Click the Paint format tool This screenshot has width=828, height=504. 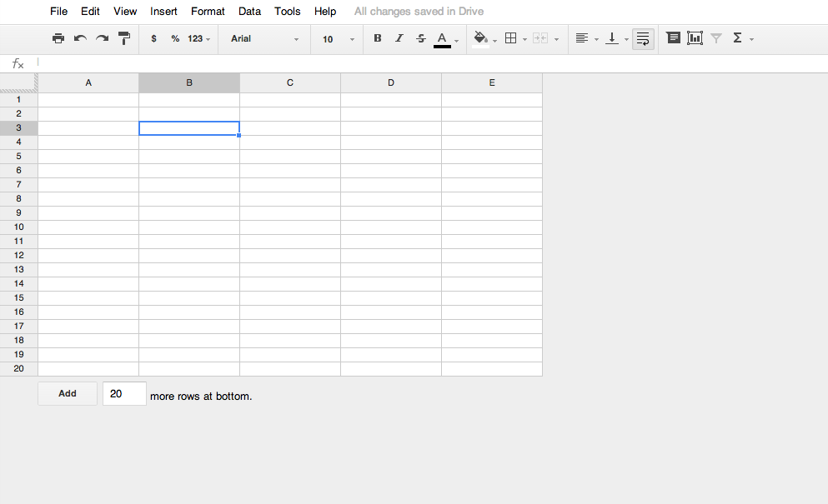click(124, 38)
